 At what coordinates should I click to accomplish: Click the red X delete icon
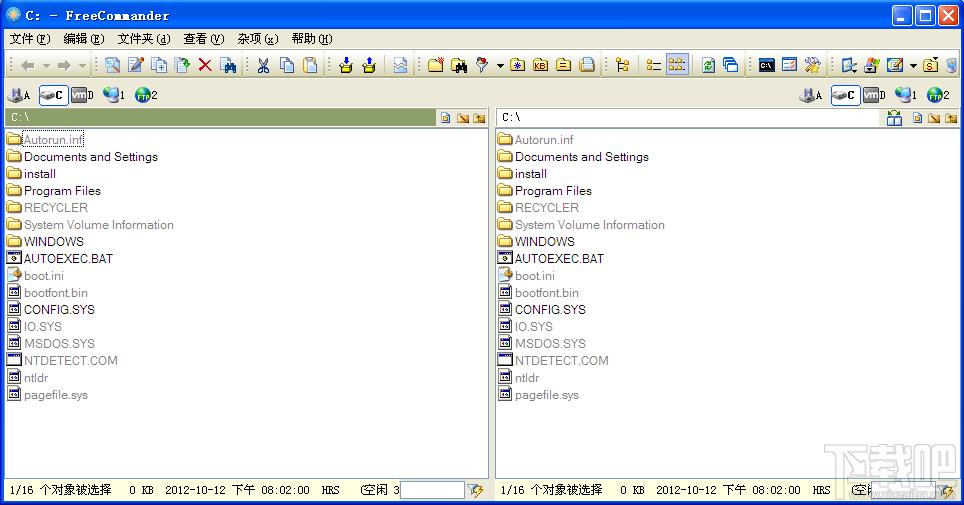click(205, 65)
